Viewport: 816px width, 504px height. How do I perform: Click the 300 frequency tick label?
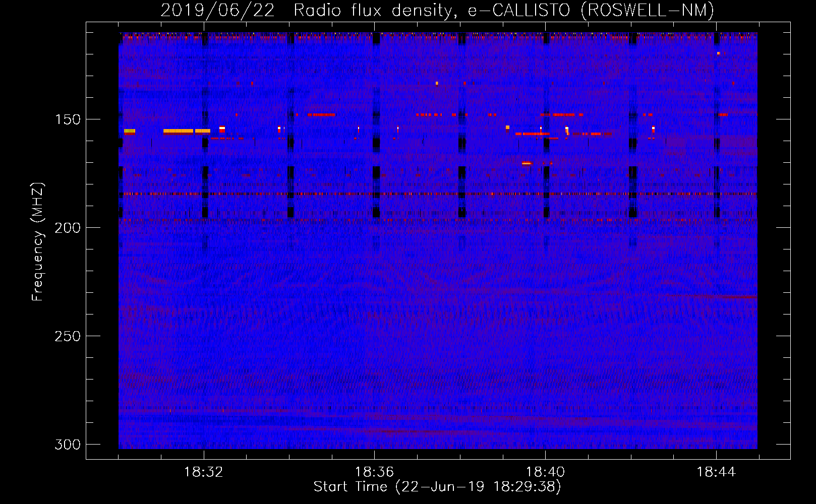tap(68, 445)
